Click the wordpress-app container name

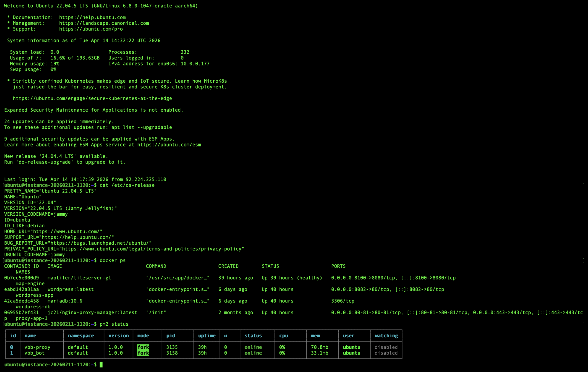(34, 295)
